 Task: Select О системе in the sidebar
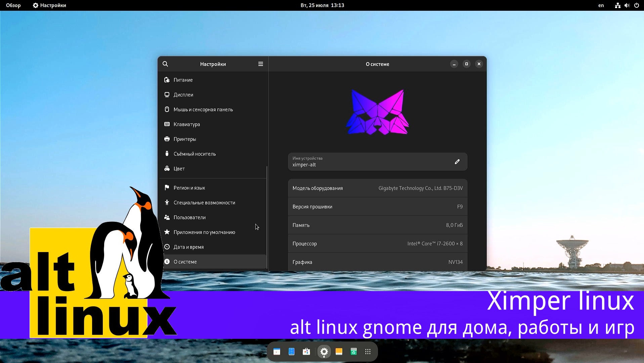pyautogui.click(x=185, y=261)
